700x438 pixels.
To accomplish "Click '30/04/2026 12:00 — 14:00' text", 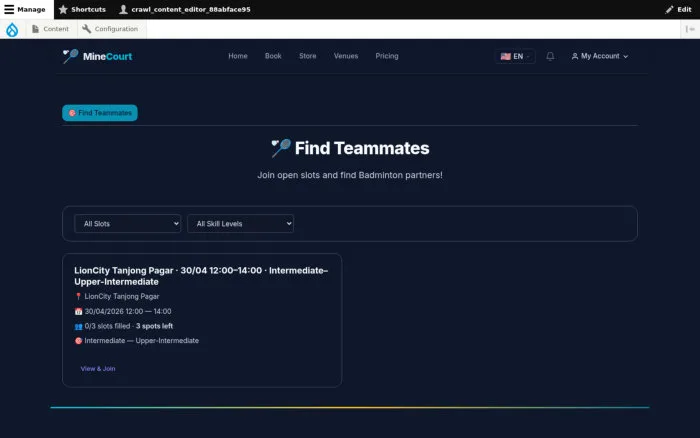I will pos(128,312).
